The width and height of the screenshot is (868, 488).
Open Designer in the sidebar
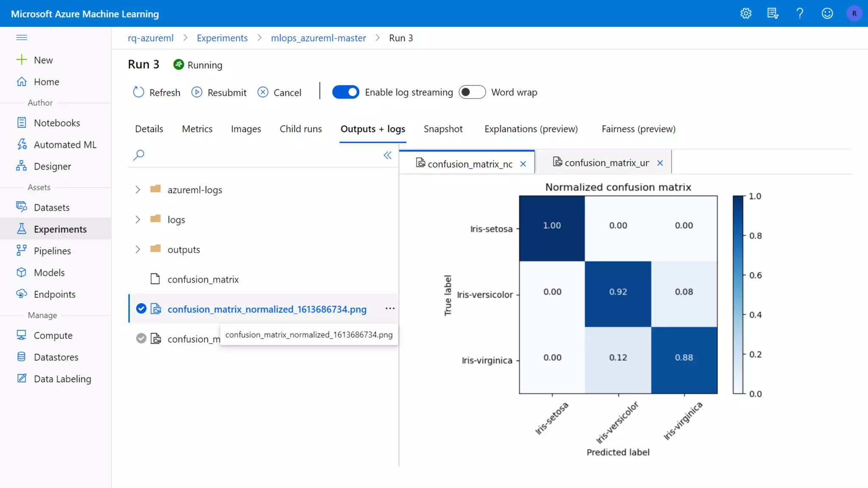point(52,166)
